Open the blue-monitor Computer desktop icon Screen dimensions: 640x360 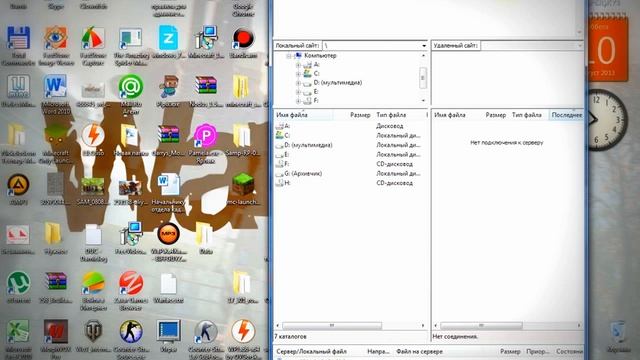point(168,332)
